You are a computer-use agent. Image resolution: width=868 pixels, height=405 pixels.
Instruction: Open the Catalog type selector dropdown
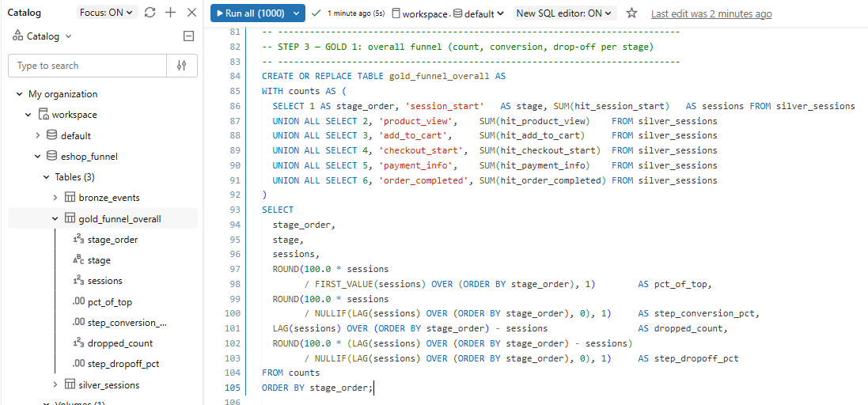click(x=42, y=36)
